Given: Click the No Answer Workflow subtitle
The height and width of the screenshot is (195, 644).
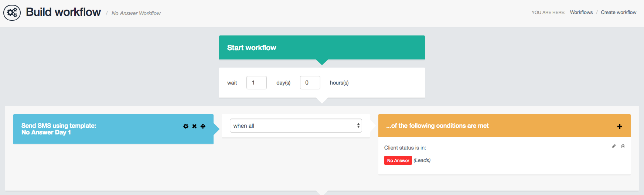Looking at the screenshot, I should [x=136, y=13].
